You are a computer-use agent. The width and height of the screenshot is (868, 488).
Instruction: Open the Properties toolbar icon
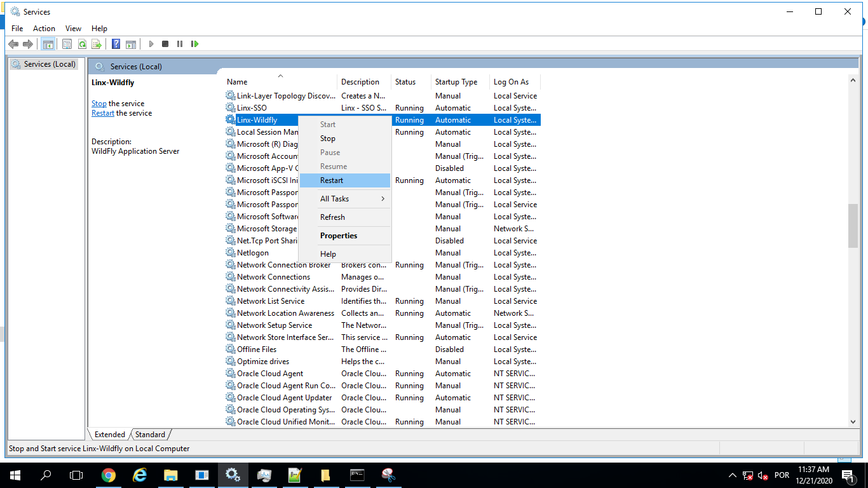click(67, 44)
